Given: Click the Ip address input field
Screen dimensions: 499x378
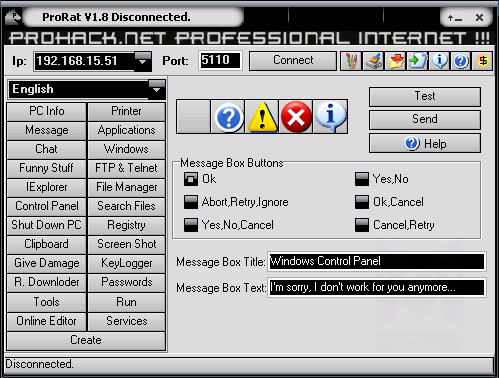Looking at the screenshot, I should [x=84, y=61].
